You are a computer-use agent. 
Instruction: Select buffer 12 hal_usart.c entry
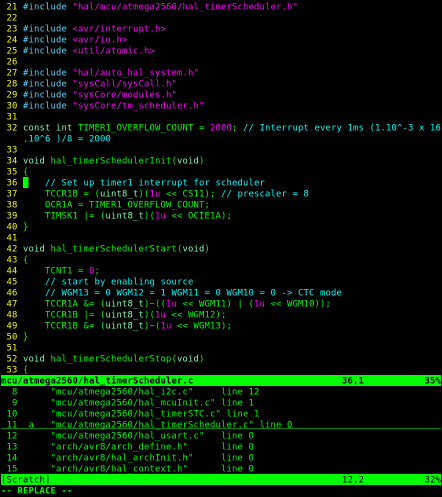coord(131,435)
